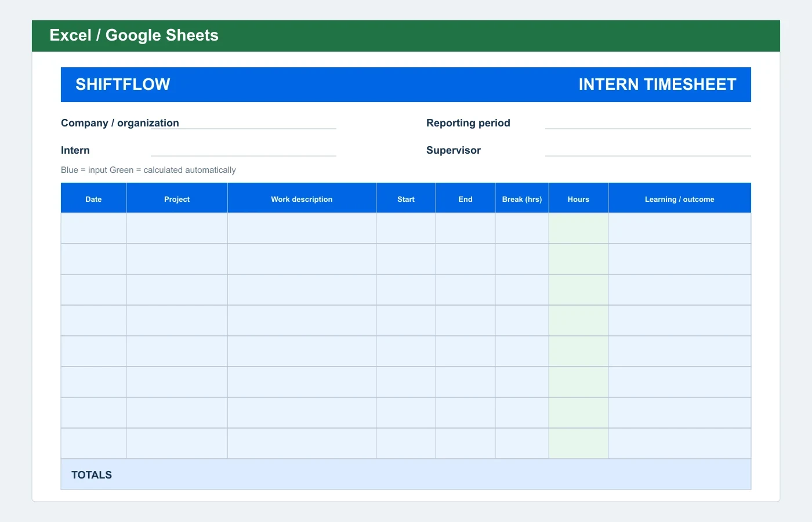812x522 pixels.
Task: Select the Work description column header
Action: click(302, 199)
